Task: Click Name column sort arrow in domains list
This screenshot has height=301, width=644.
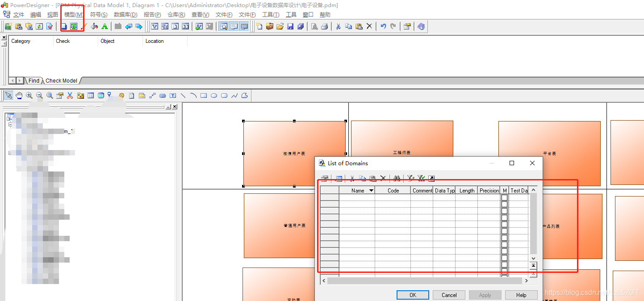Action: click(x=371, y=191)
